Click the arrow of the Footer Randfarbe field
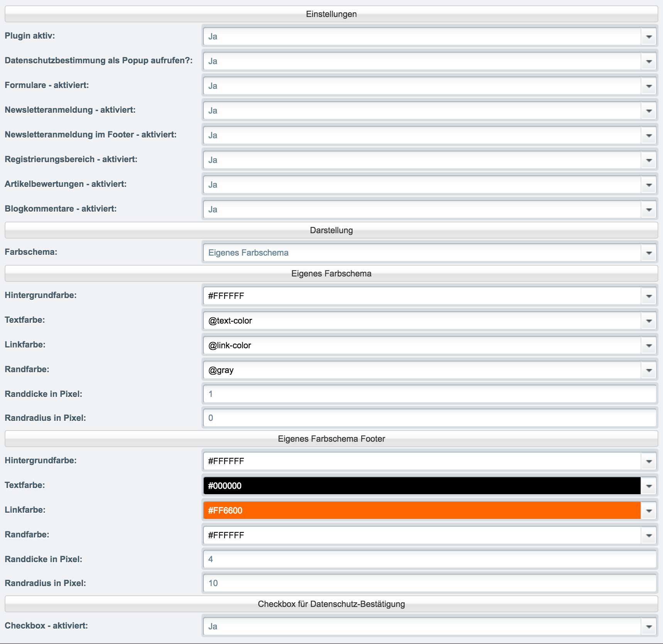 pos(649,536)
